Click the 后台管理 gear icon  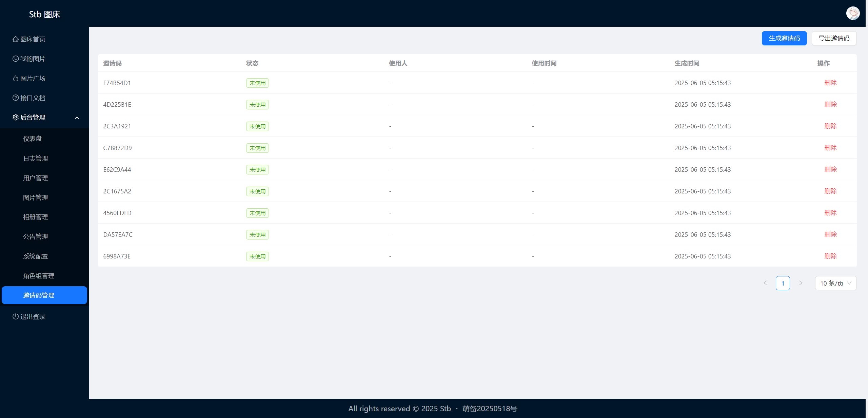click(x=15, y=118)
